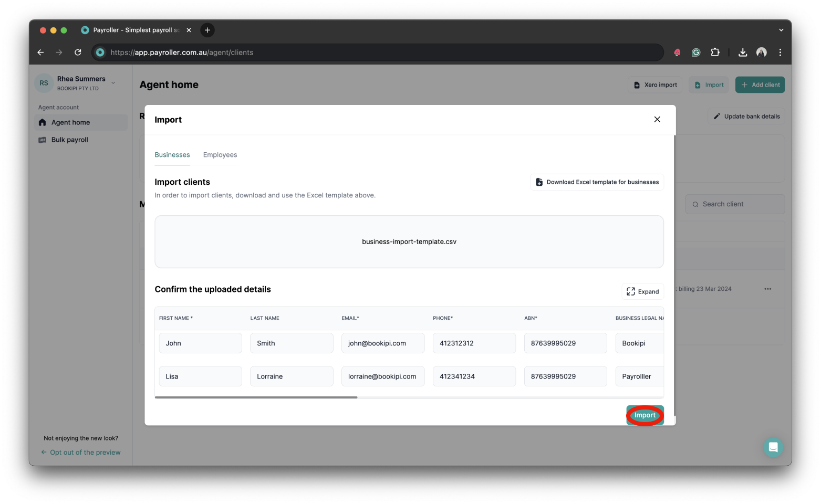Click the chevron at top right of browser

pyautogui.click(x=781, y=30)
